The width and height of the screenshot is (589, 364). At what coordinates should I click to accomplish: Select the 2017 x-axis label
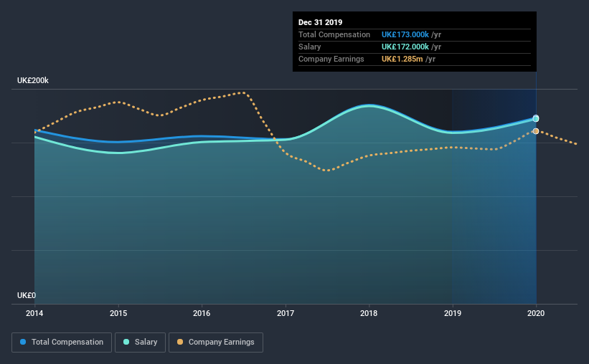pos(286,313)
